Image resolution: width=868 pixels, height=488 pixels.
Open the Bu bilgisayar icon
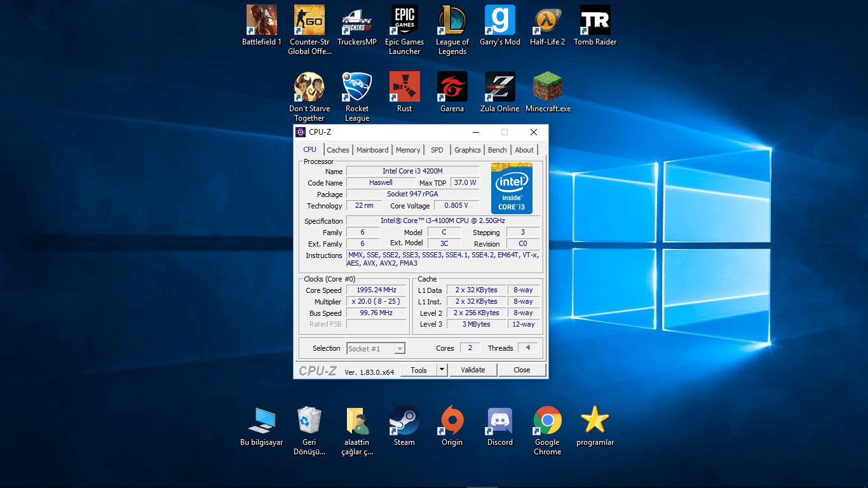(261, 421)
